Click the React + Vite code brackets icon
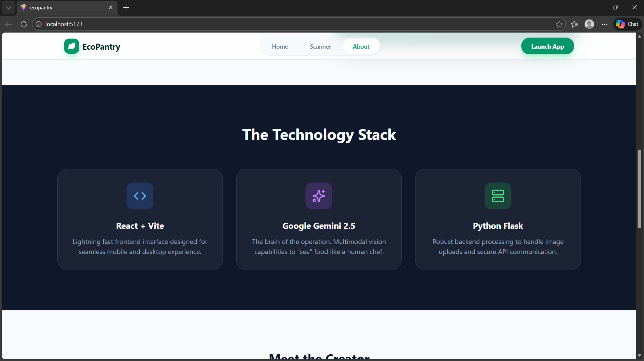The image size is (644, 361). click(140, 196)
